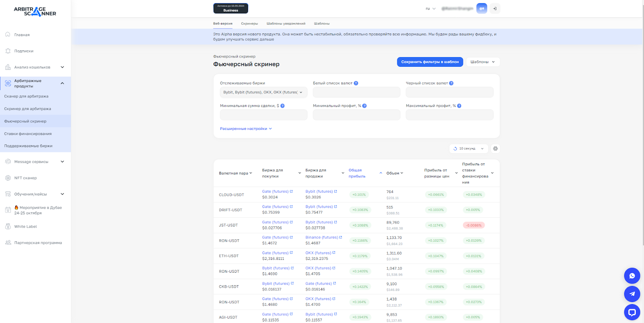Open Отслеживаемые биржи exchanges dropdown
This screenshot has height=323, width=644.
coord(264,92)
